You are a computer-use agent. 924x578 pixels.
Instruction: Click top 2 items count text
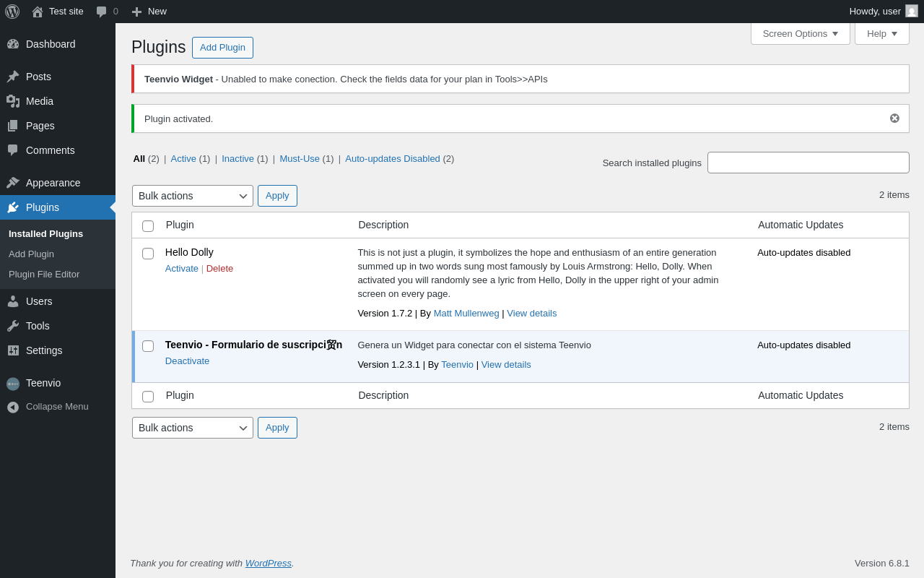894,195
